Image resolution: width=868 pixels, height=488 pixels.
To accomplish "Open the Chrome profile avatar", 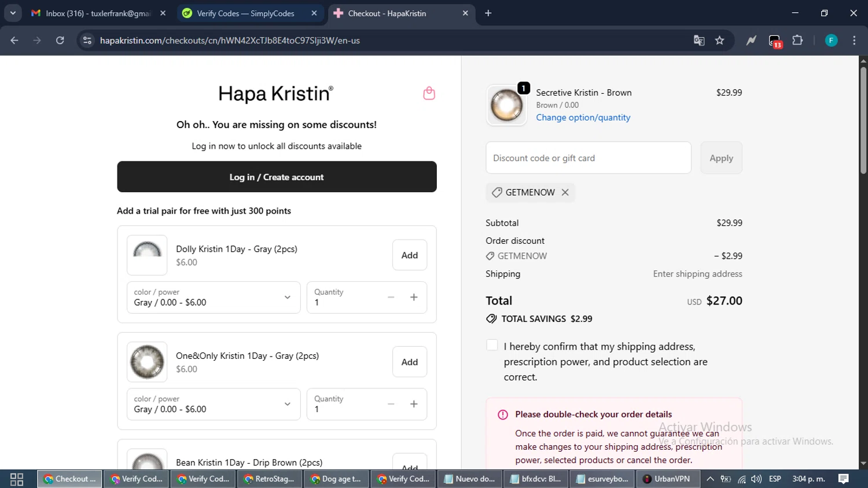I will pyautogui.click(x=831, y=41).
